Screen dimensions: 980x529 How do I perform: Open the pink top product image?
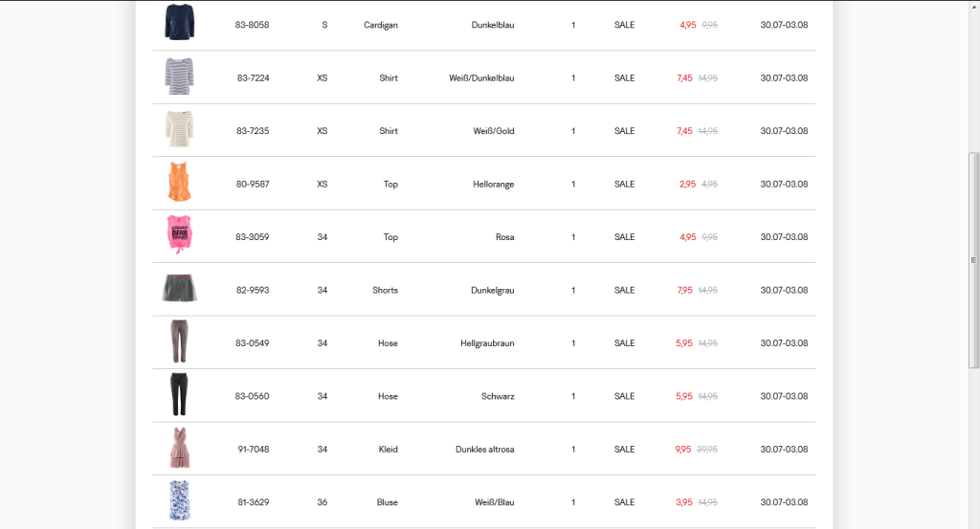tap(178, 236)
